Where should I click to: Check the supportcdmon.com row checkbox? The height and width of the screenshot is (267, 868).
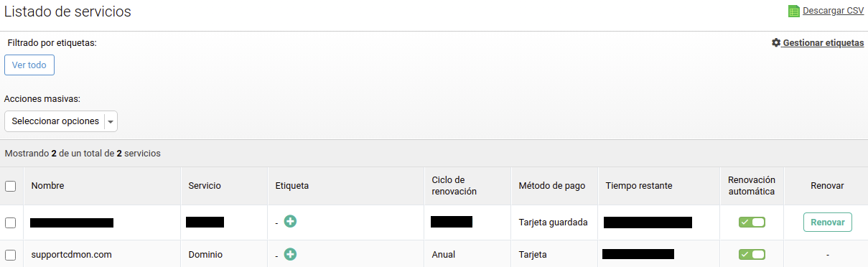pos(11,255)
